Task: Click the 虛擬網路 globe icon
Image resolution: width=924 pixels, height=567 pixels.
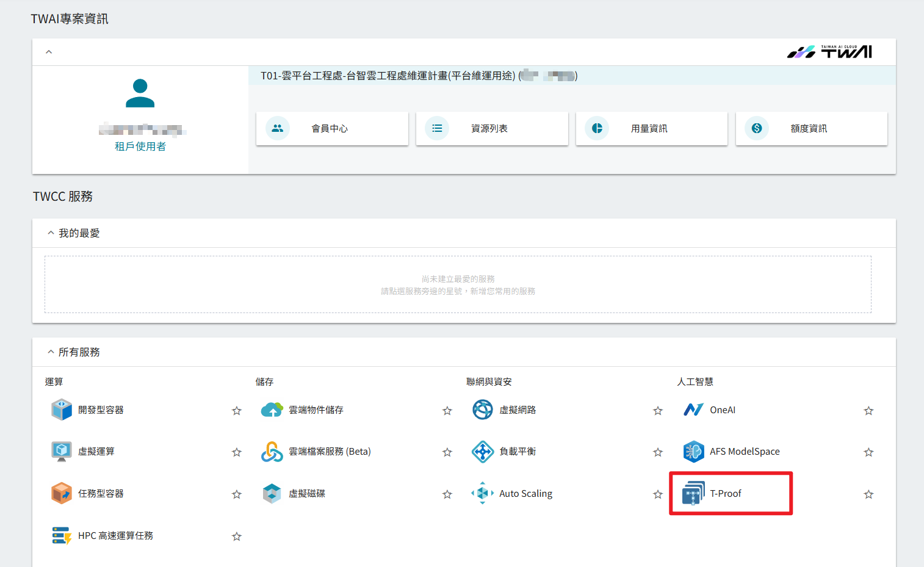Action: tap(483, 410)
